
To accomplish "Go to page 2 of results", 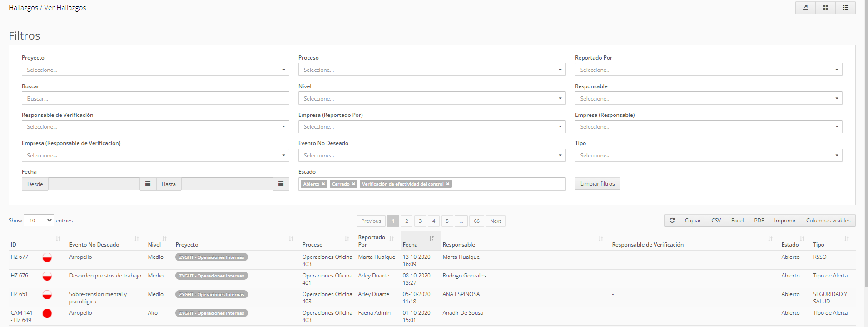I will click(407, 221).
